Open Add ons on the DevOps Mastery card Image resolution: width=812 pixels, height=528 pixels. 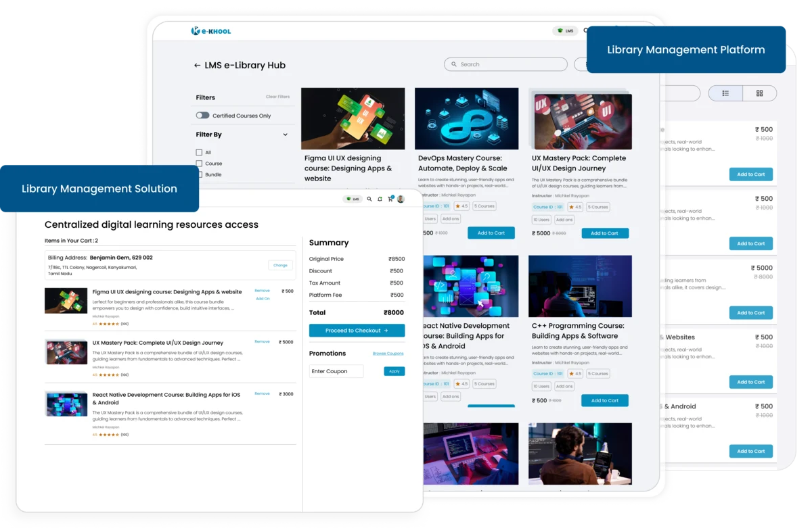click(x=451, y=218)
